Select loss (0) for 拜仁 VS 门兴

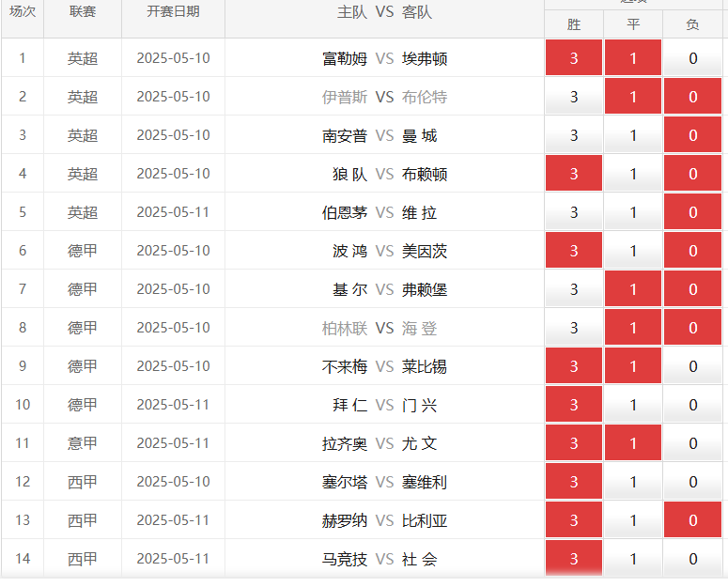[692, 404]
